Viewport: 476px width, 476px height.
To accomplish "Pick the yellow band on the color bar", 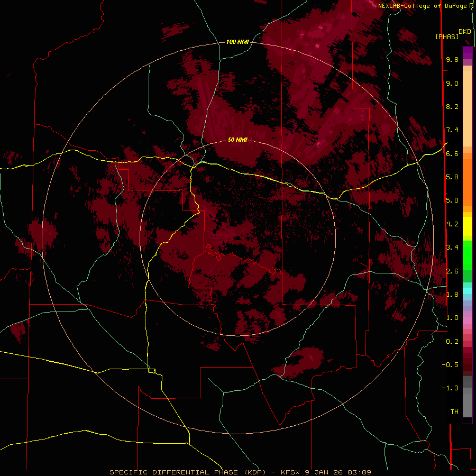I will coord(467,226).
